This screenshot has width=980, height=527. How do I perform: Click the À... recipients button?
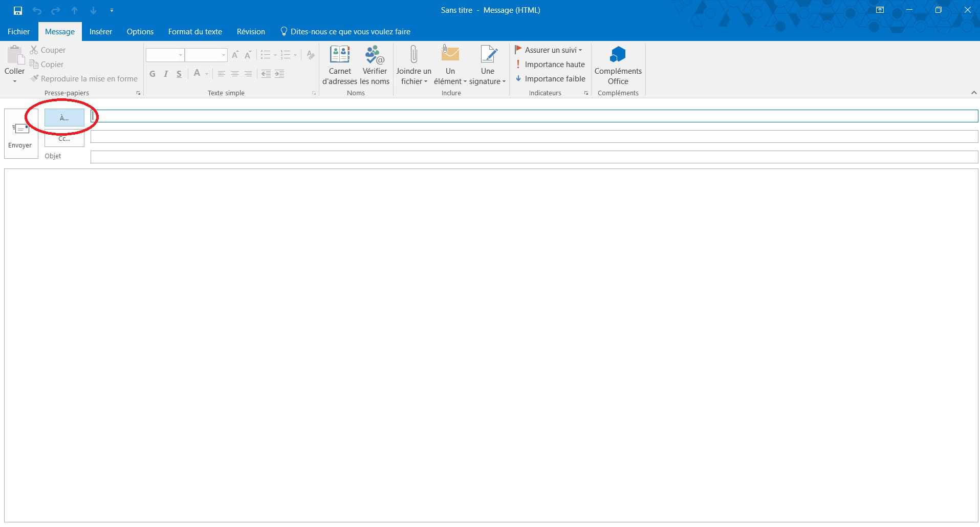(x=64, y=118)
